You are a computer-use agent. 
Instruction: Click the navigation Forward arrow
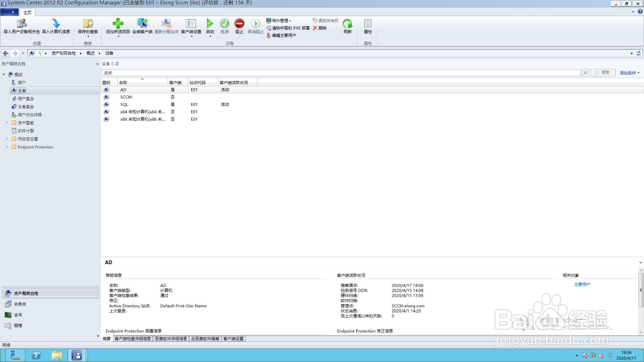tap(15, 53)
